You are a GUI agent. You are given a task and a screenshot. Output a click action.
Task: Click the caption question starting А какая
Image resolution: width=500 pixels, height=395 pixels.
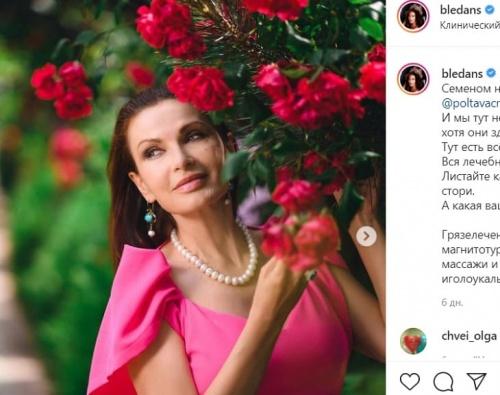(x=471, y=205)
